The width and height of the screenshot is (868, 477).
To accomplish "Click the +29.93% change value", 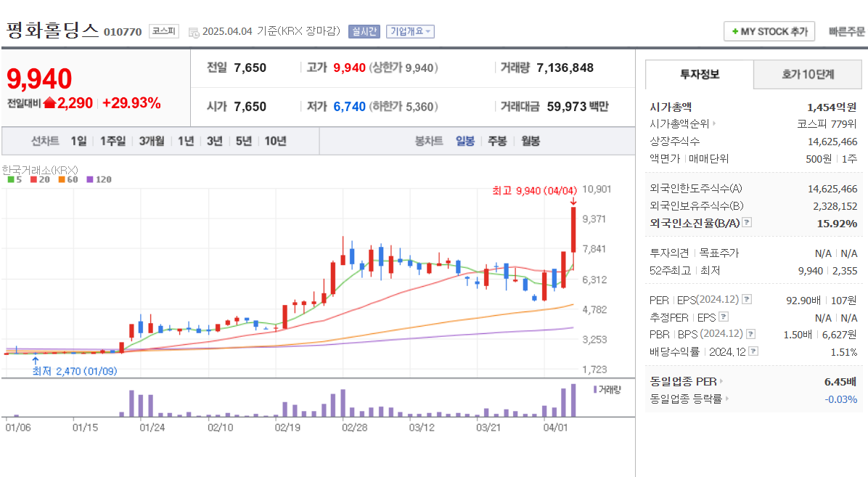I will [132, 103].
